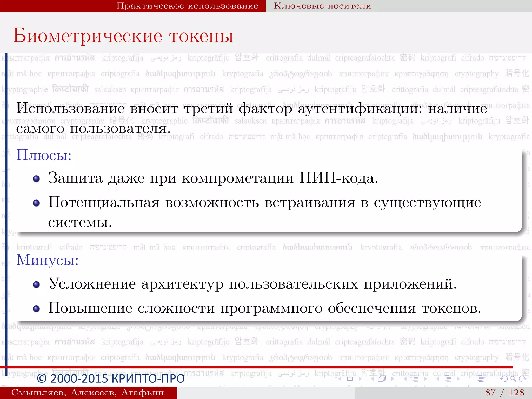Click the stacked frames navigation icon

[x=382, y=379]
